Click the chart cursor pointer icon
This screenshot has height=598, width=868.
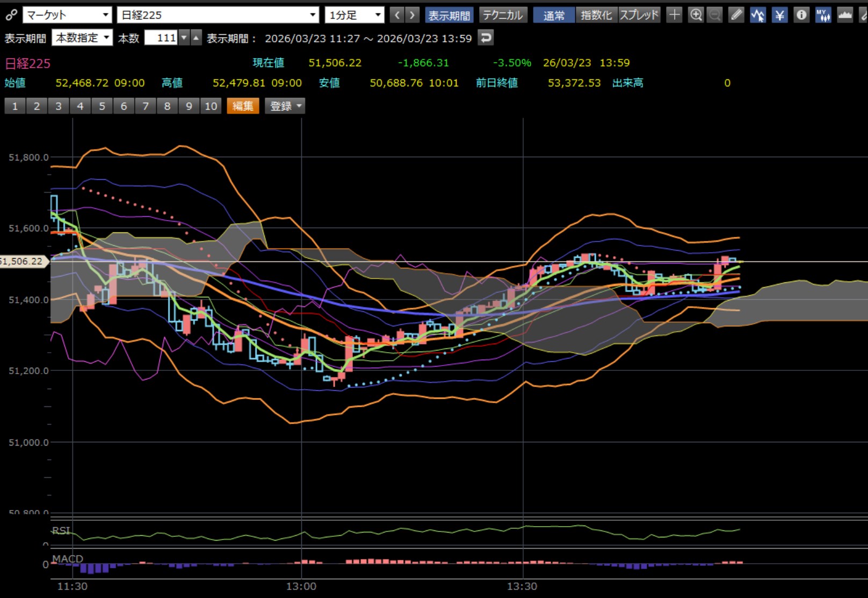pyautogui.click(x=758, y=15)
